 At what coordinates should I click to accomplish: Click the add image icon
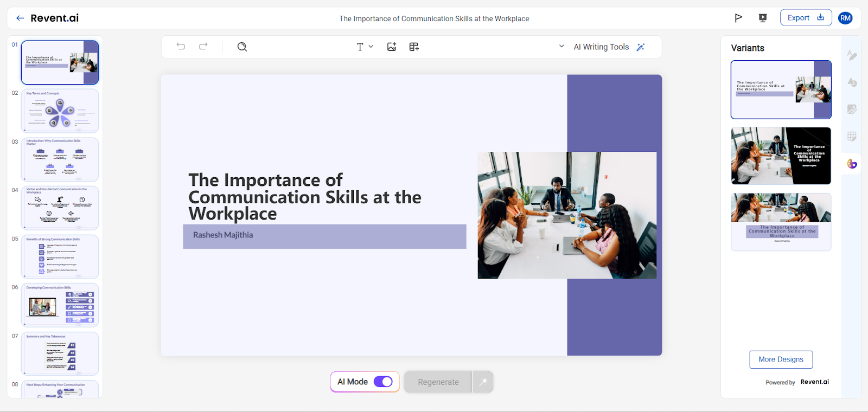point(392,47)
